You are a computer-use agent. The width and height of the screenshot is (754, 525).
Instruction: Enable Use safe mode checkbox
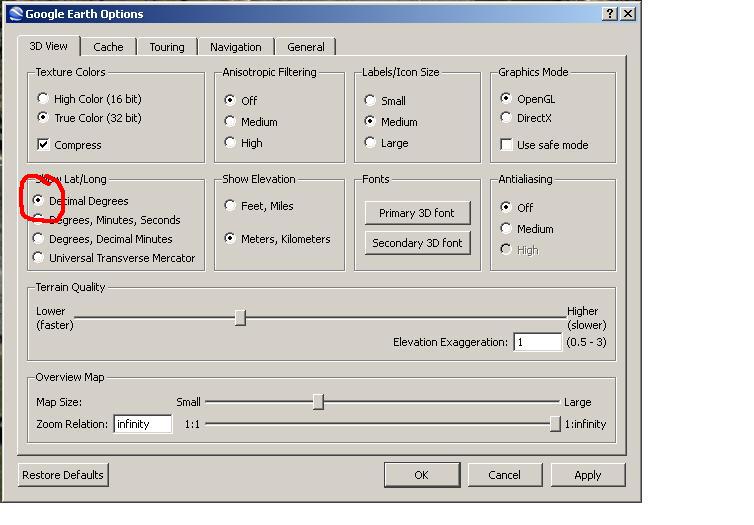(507, 145)
